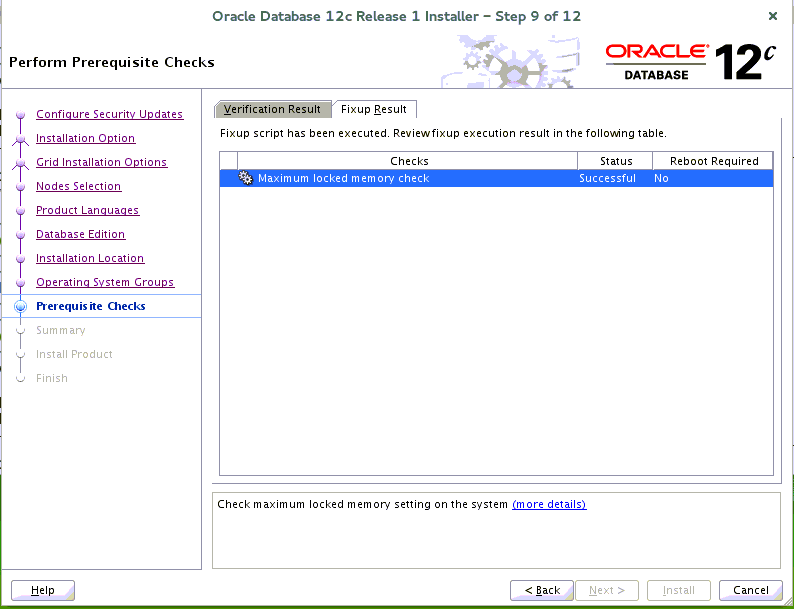Click the Summary step label
Viewport: 794px width, 609px height.
click(60, 331)
